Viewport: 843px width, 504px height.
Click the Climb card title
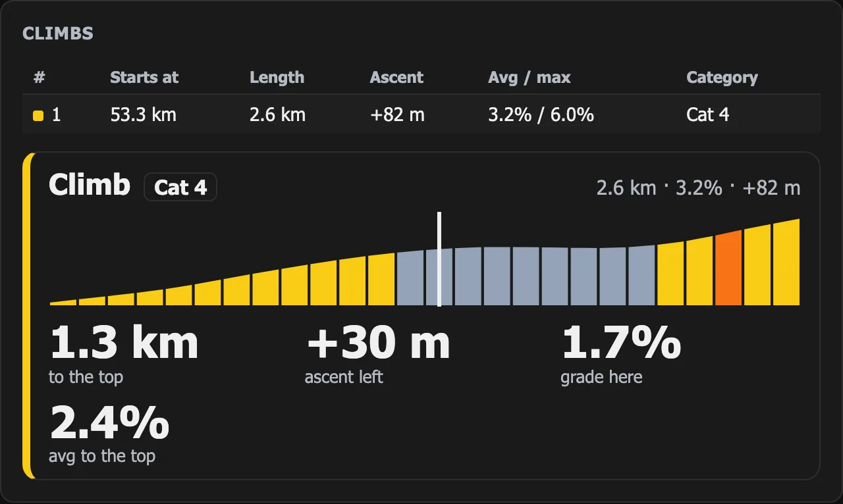pos(90,186)
